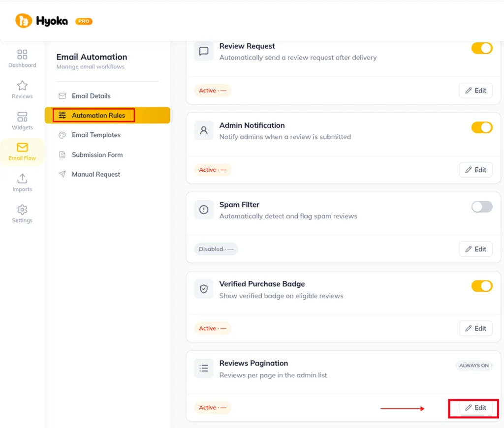Click the Review Request chat bubble icon

pos(204,51)
